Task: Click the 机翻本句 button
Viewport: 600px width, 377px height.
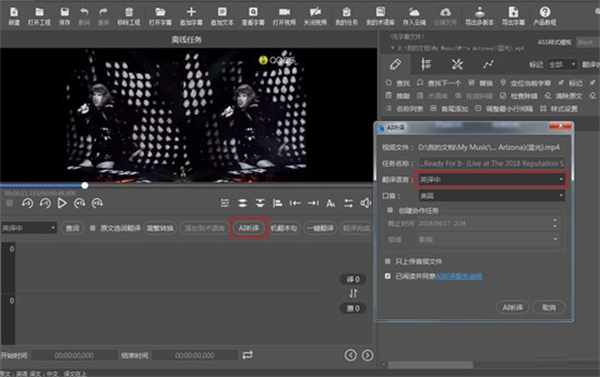Action: click(x=284, y=228)
